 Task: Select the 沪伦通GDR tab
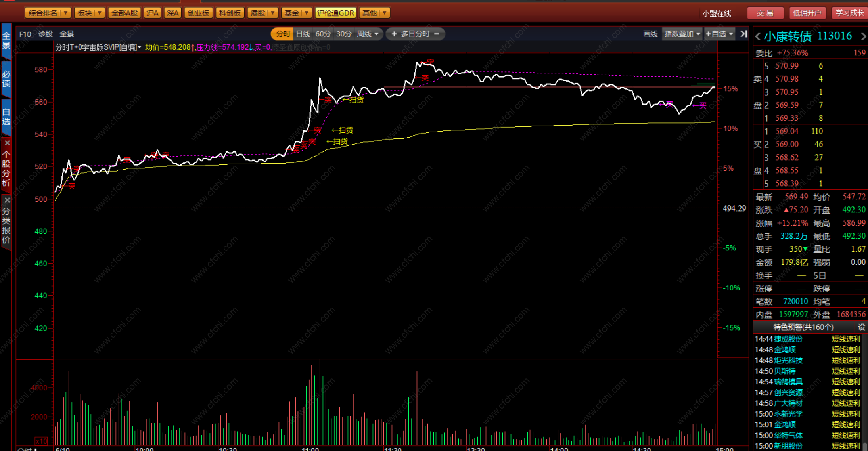(335, 13)
